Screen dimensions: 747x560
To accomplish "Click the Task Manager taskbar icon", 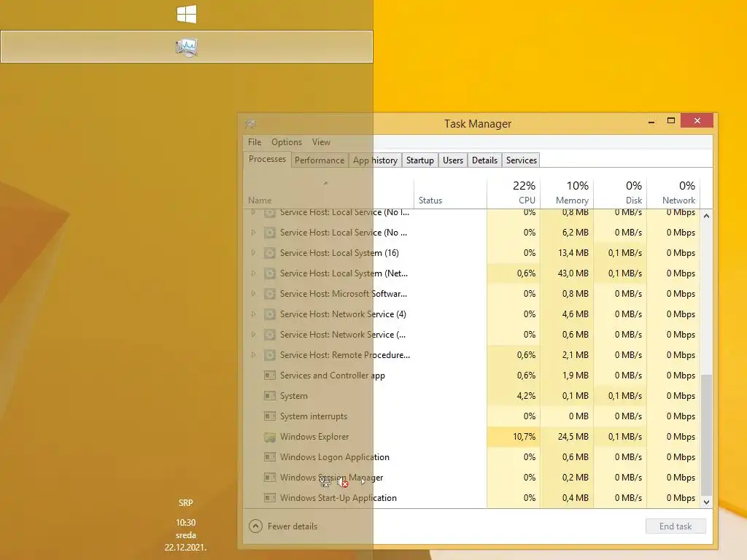I will [x=186, y=47].
